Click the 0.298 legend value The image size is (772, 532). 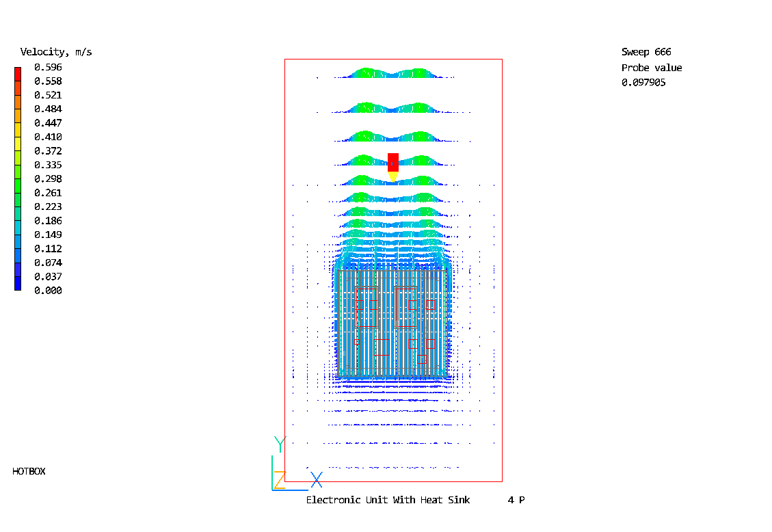click(48, 179)
